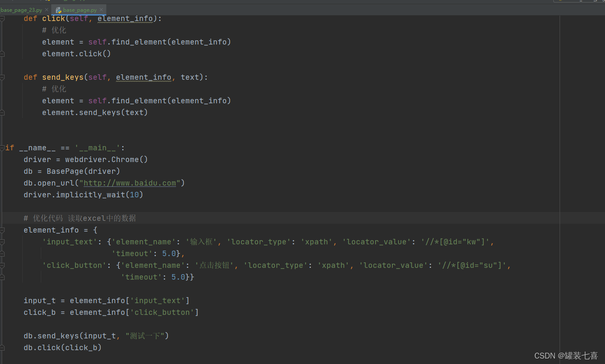Click 'timeout': 5.0 under input_text

pos(144,254)
